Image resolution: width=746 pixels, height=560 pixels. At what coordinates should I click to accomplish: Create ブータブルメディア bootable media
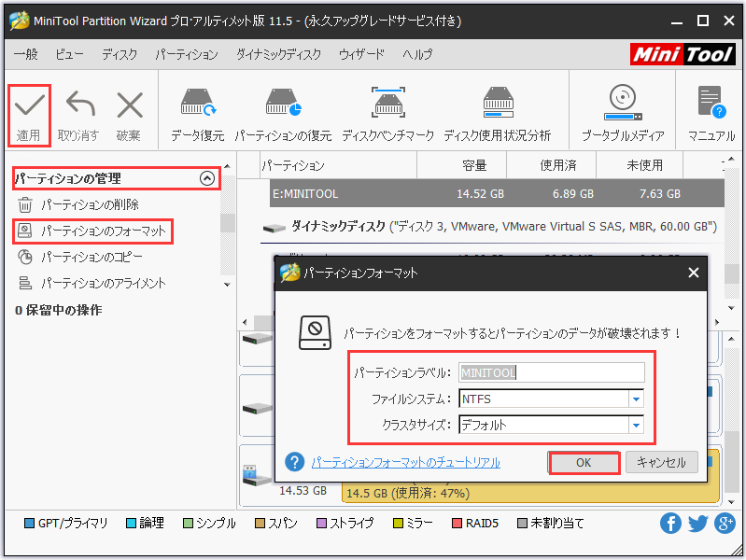(x=623, y=115)
